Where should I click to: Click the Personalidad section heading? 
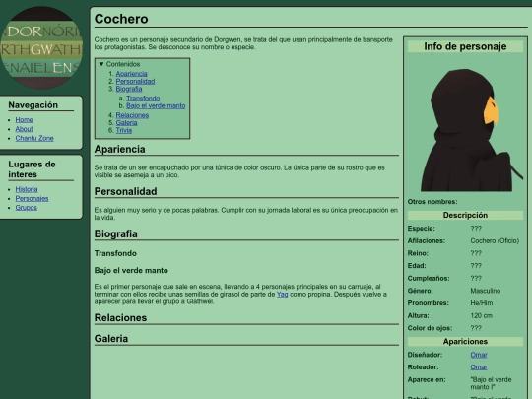(125, 191)
